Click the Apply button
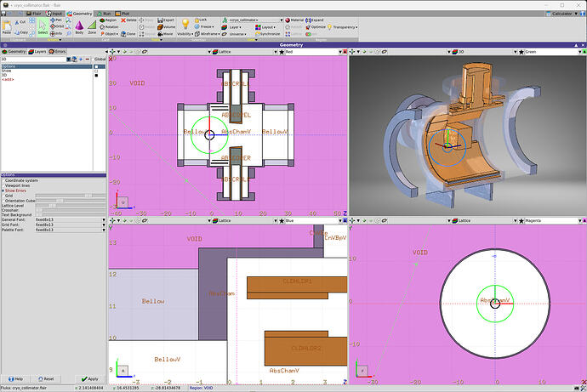The width and height of the screenshot is (587, 392). pyautogui.click(x=90, y=379)
